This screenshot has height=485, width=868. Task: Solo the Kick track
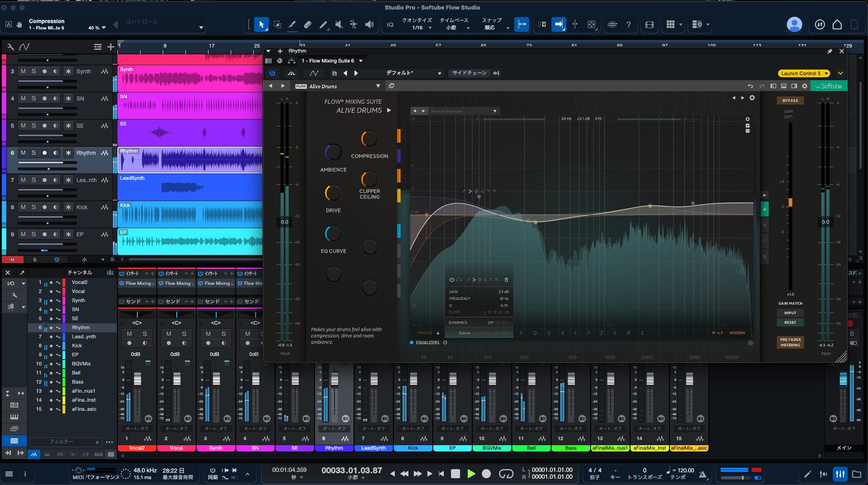34,207
